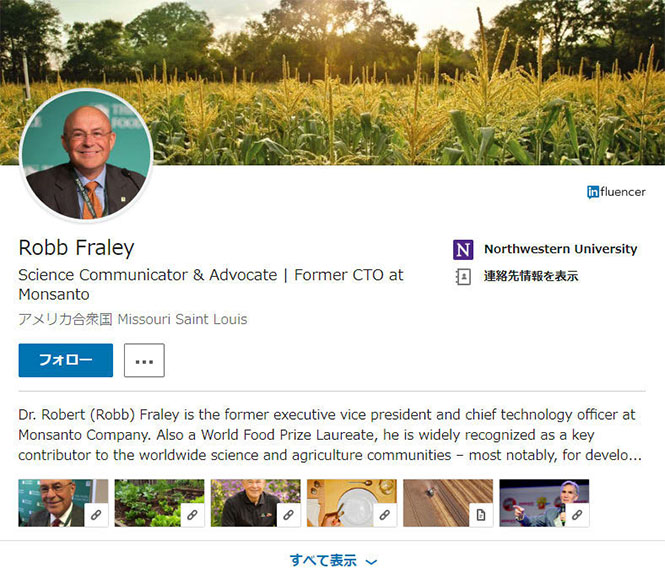Open link icon on garden vegetables thumbnail
This screenshot has width=665, height=579.
pos(193,515)
